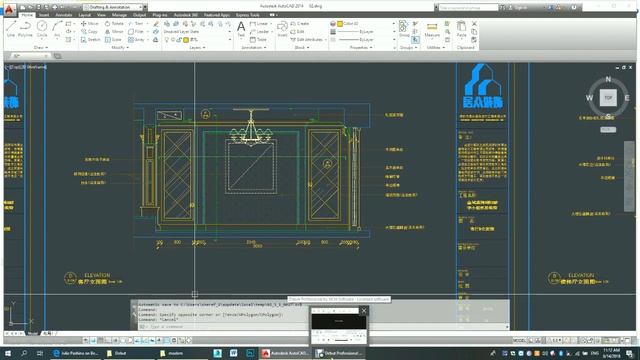Toggle the layer on/off lightbulb icon

coord(167,40)
